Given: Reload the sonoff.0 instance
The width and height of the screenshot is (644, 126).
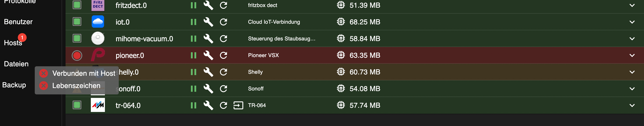Looking at the screenshot, I should click(223, 89).
